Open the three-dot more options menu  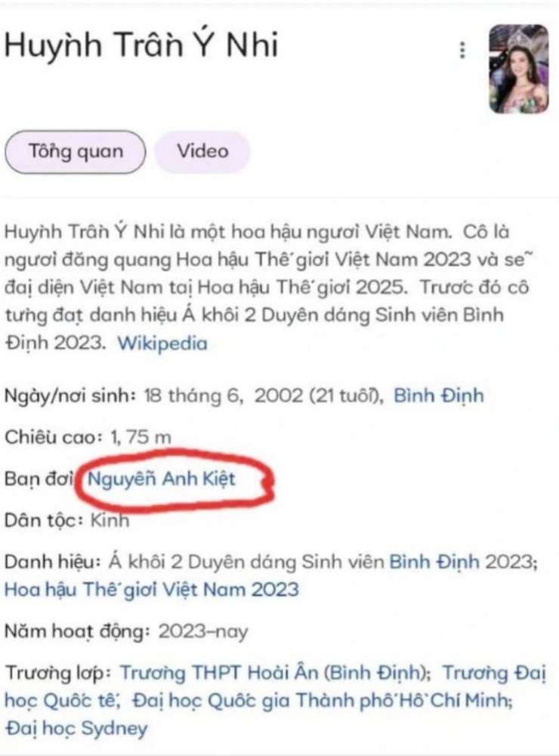[x=462, y=50]
